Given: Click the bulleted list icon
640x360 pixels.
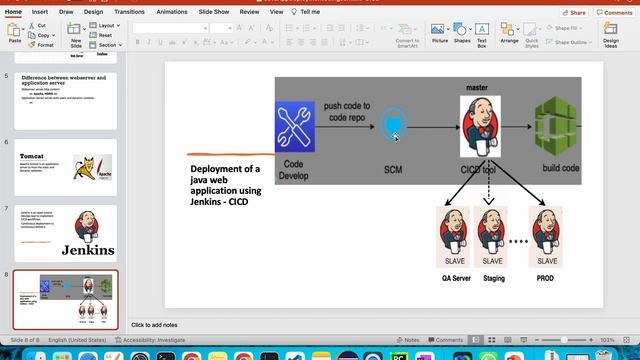Looking at the screenshot, I should pyautogui.click(x=289, y=28).
